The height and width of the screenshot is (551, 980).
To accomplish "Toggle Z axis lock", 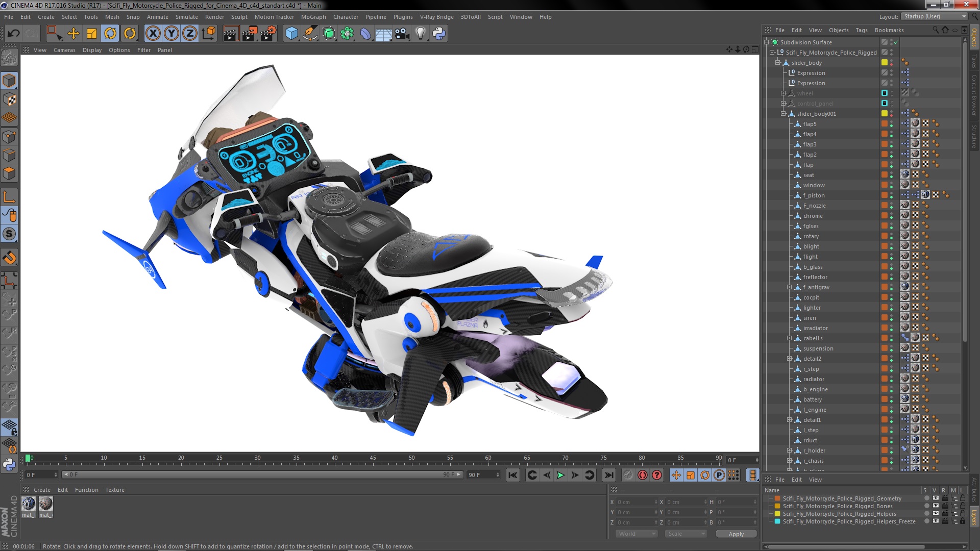I will (x=190, y=34).
